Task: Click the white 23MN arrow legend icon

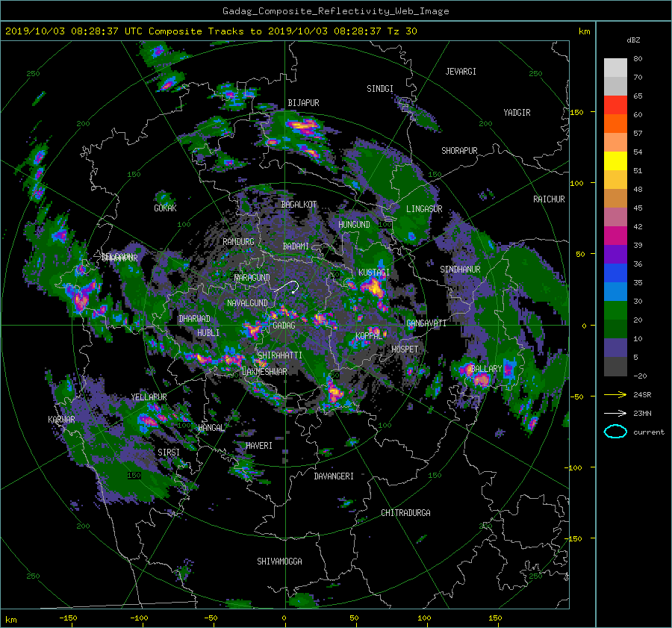Action: tap(615, 413)
